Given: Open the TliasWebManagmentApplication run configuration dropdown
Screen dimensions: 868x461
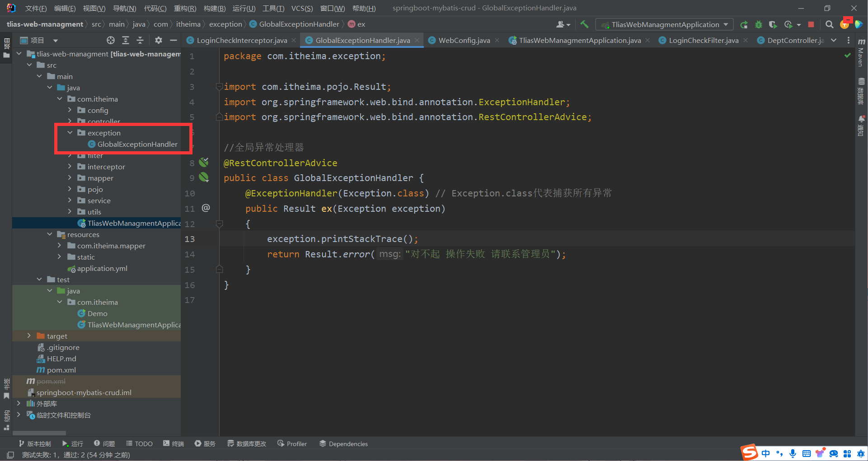Looking at the screenshot, I should (664, 24).
